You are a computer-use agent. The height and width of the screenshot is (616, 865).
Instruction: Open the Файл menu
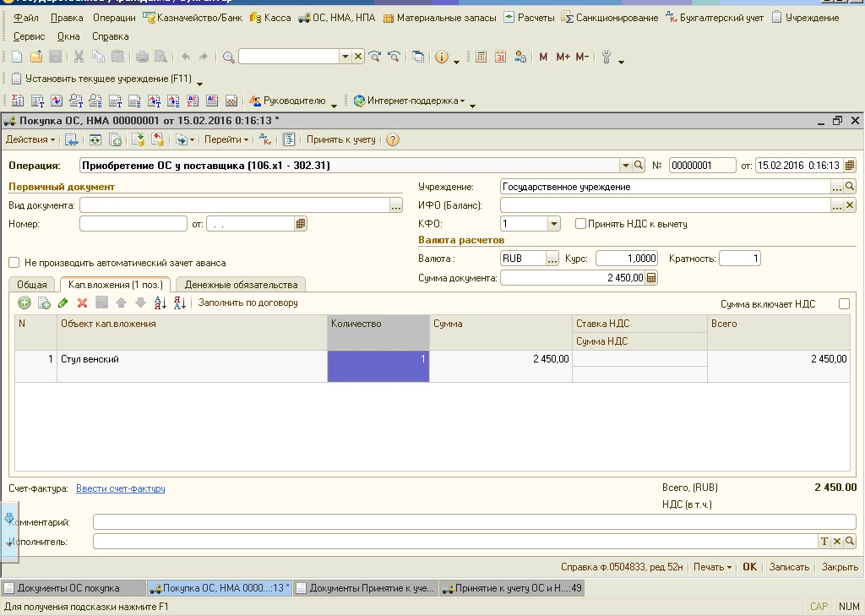click(26, 18)
